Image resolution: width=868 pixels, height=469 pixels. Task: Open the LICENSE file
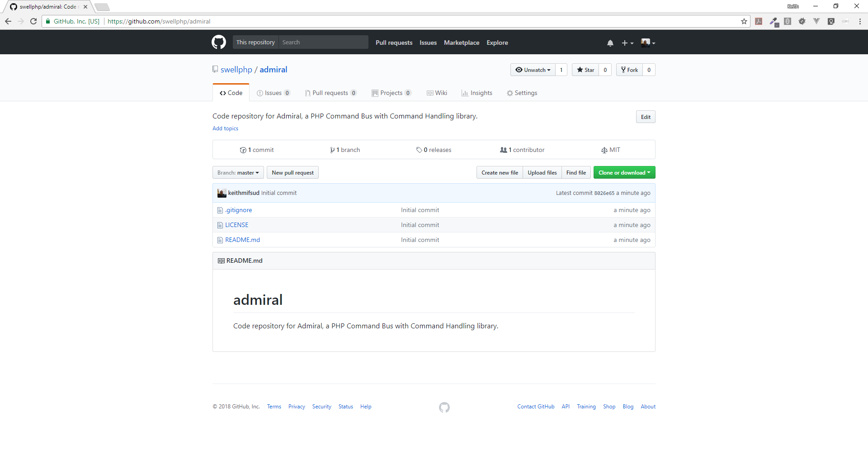(x=236, y=225)
